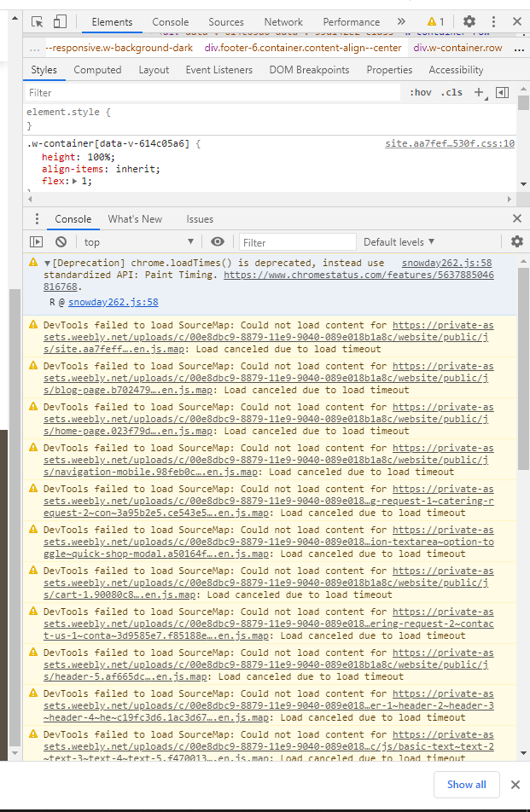
Task: Show the console sidebar
Action: 37,242
